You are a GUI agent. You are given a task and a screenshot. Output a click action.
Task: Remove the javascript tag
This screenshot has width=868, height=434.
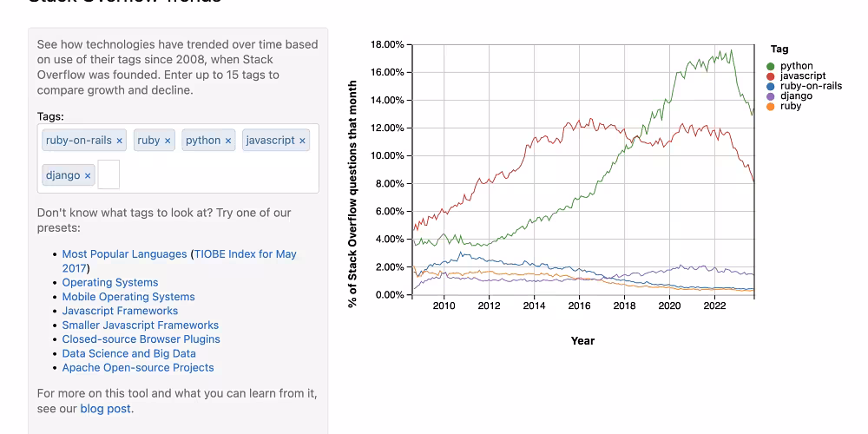coord(302,141)
